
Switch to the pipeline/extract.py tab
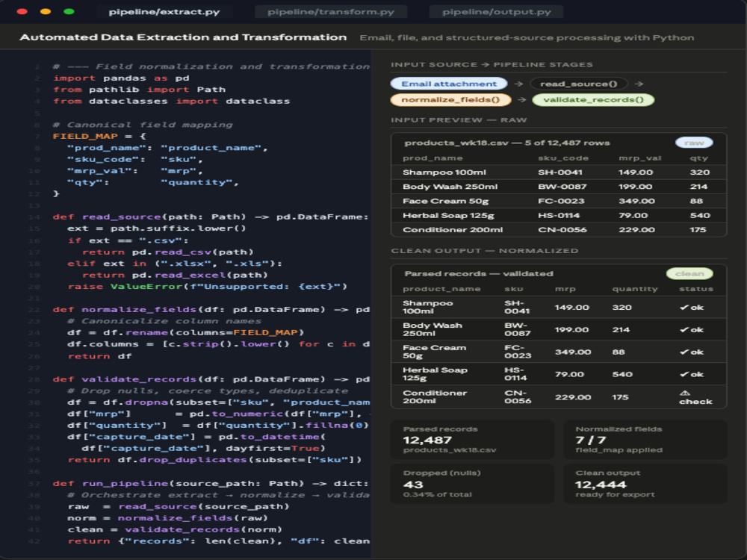pyautogui.click(x=164, y=11)
